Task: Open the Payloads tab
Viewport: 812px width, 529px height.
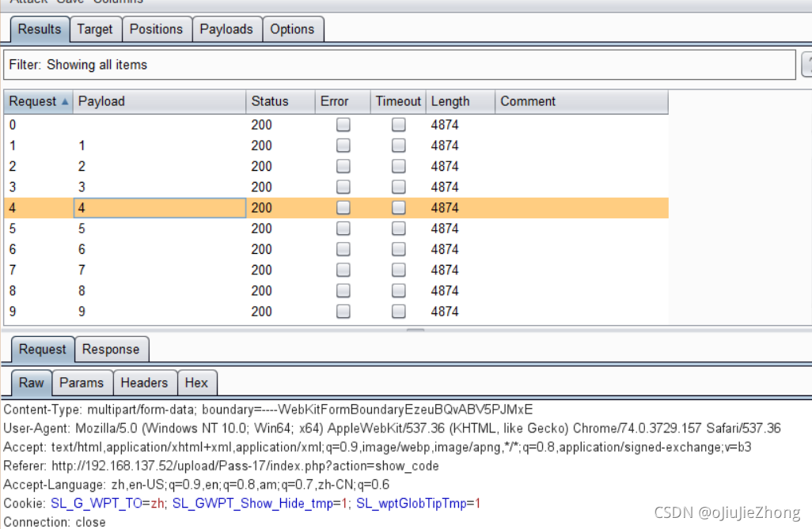Action: 226,29
